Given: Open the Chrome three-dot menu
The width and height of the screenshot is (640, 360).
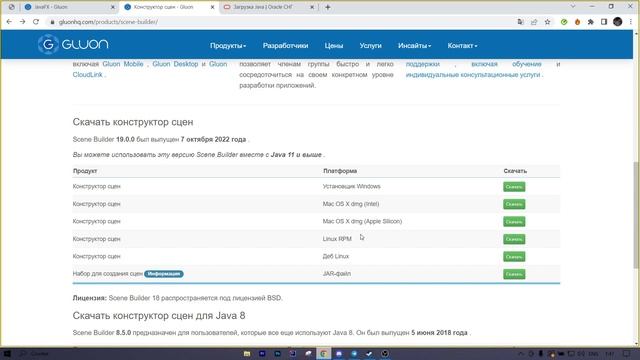Looking at the screenshot, I should (x=631, y=22).
